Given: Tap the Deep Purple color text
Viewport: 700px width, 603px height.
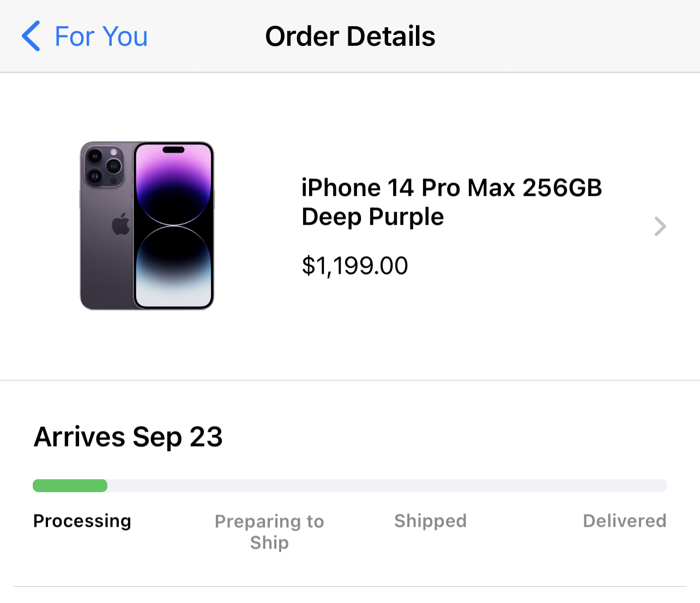Looking at the screenshot, I should [x=373, y=217].
